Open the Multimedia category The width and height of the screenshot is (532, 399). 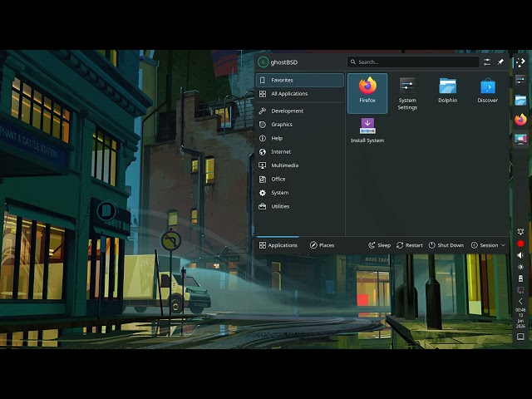(x=299, y=165)
